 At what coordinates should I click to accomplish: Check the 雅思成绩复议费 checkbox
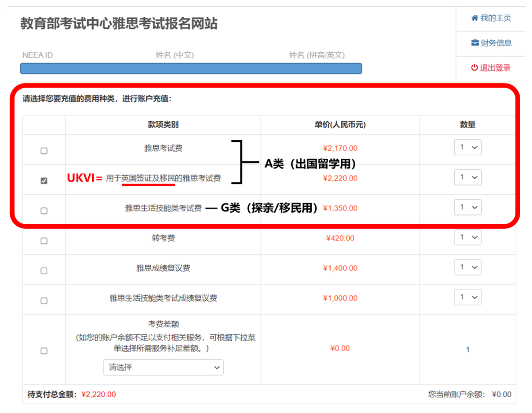44,270
